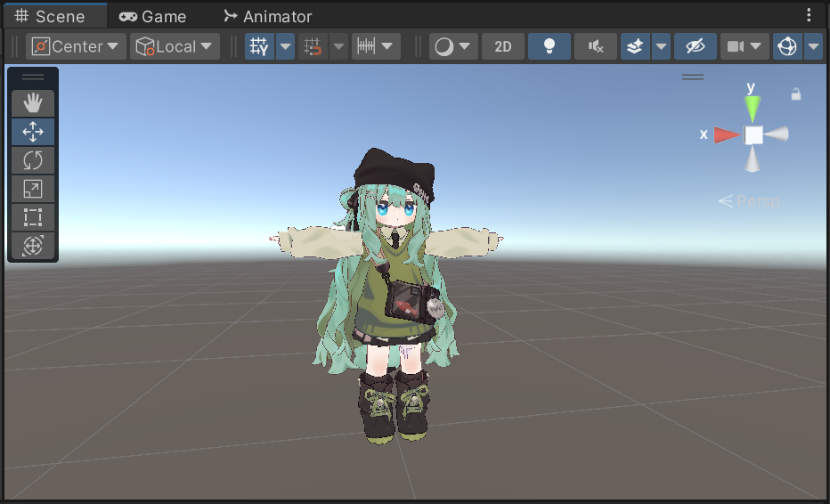
Task: Expand the gizmos dropdown arrow
Action: (x=813, y=46)
